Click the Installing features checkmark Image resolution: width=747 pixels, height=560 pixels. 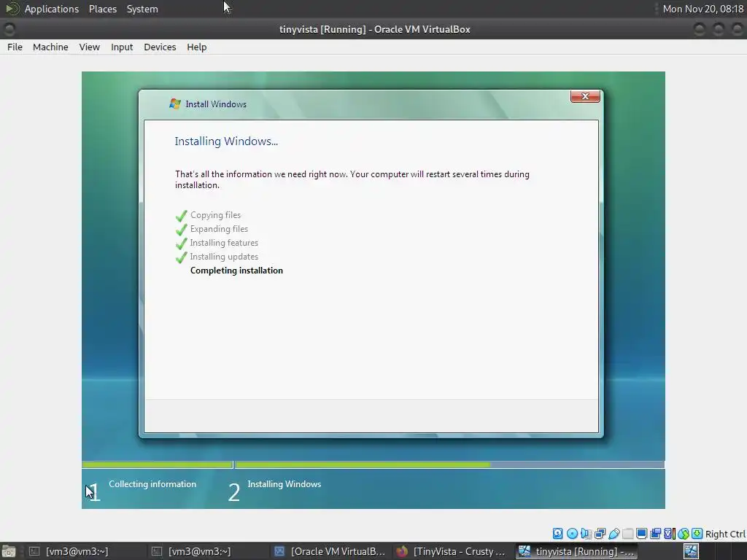coord(181,244)
